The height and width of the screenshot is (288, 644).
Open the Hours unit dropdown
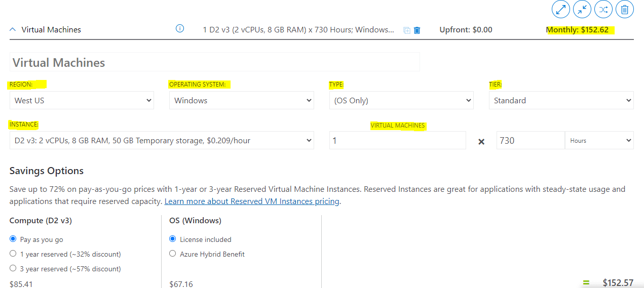tap(599, 140)
